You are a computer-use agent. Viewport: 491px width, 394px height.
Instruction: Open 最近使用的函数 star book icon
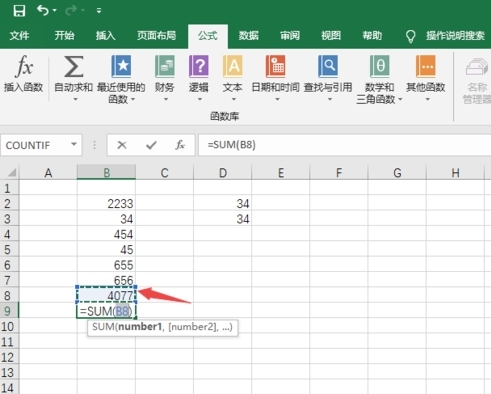(121, 66)
